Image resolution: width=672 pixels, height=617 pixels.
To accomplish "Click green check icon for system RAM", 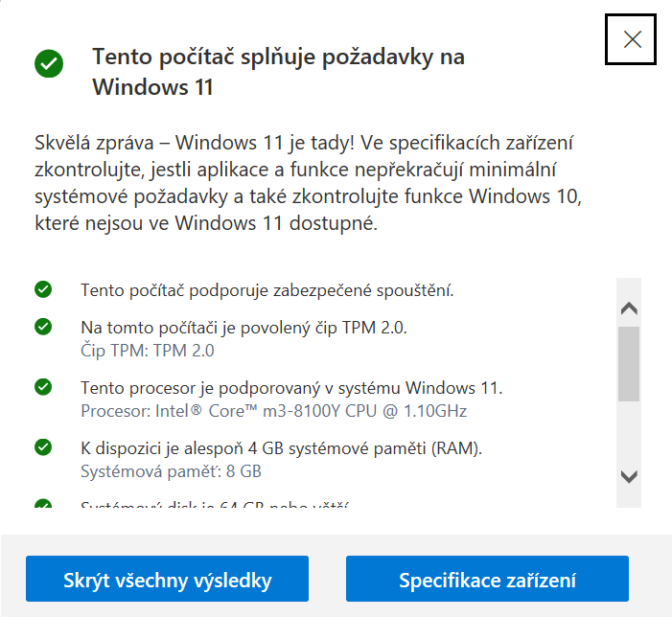I will [43, 447].
